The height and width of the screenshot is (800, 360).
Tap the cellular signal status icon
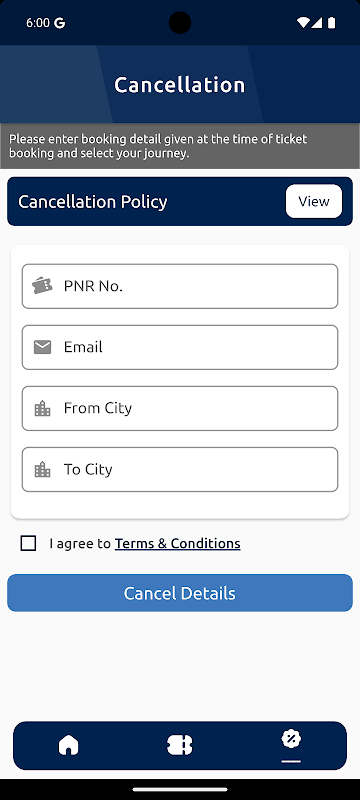(317, 23)
